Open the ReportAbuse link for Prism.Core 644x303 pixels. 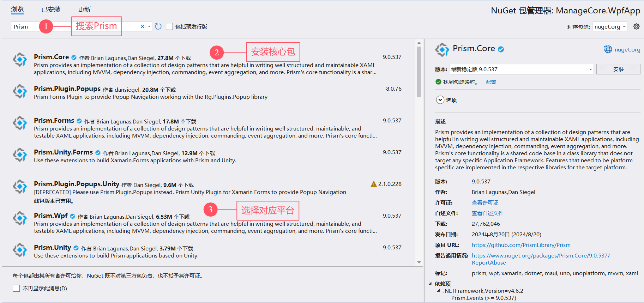(541, 259)
